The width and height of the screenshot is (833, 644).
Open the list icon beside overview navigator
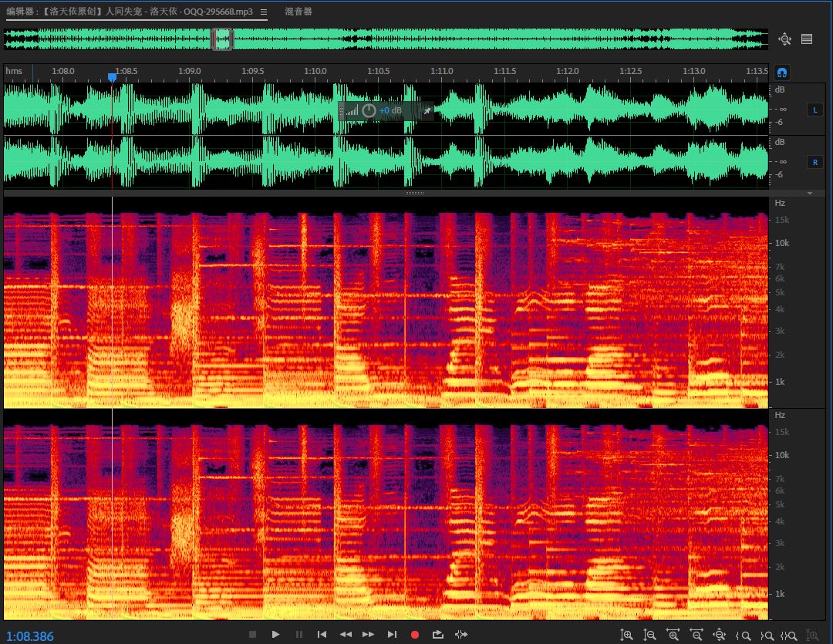[807, 39]
